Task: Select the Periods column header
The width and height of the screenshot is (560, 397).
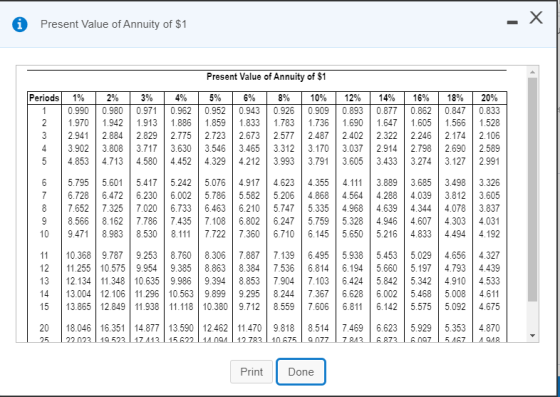Action: pos(44,98)
